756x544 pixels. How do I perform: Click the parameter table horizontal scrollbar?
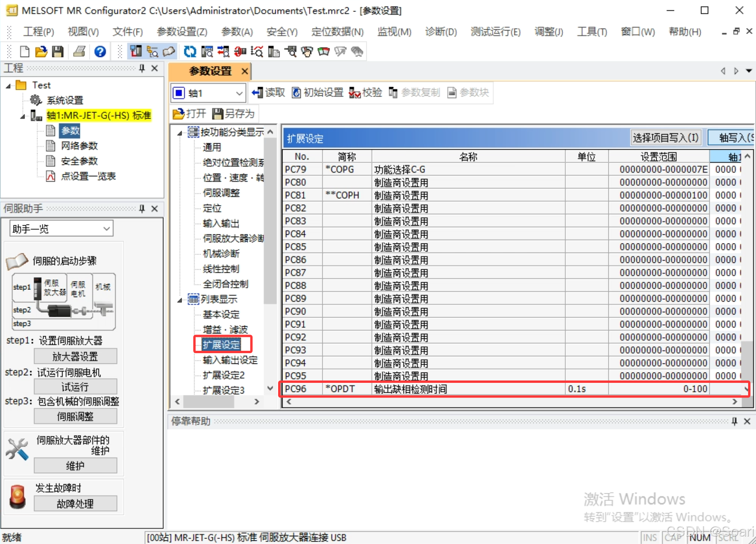click(512, 401)
